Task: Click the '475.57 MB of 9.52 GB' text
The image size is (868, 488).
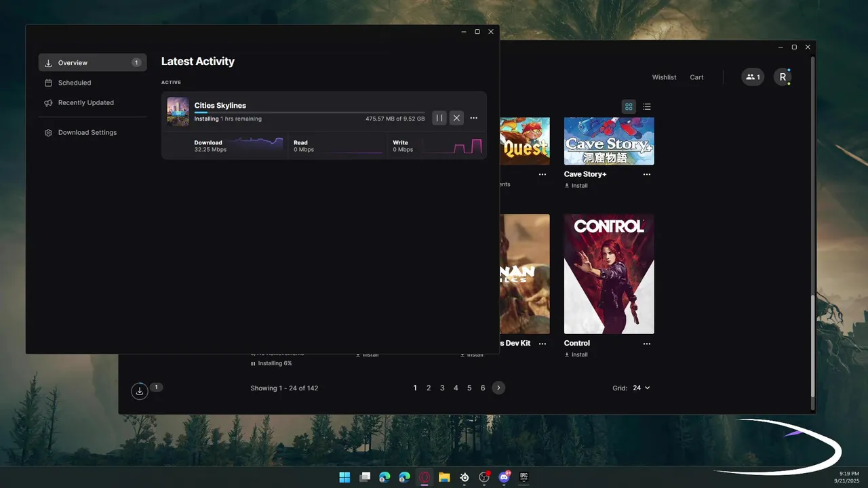Action: tap(395, 119)
